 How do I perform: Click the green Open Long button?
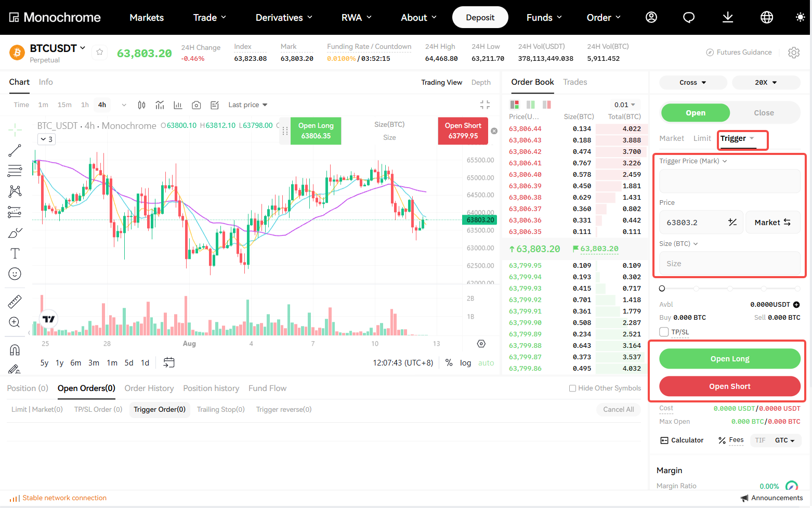tap(730, 359)
